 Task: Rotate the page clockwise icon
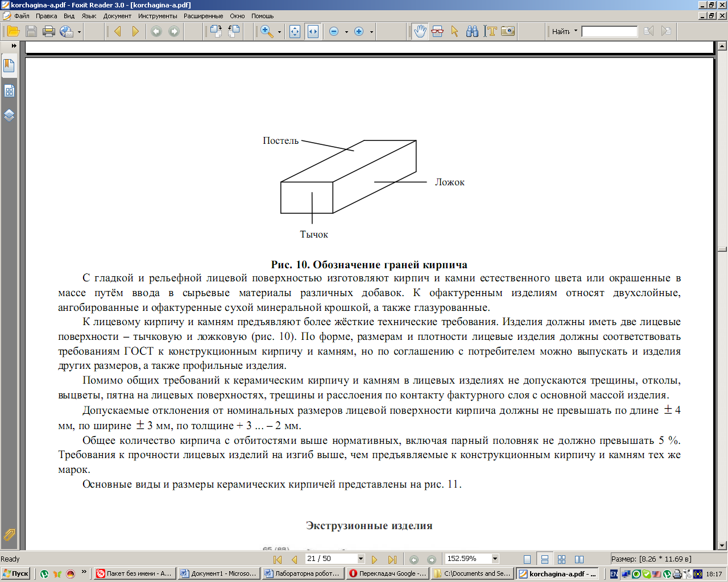click(216, 31)
